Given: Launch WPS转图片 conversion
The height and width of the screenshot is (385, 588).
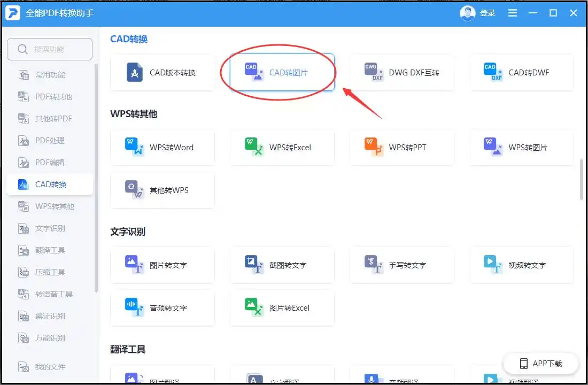Looking at the screenshot, I should pos(521,148).
